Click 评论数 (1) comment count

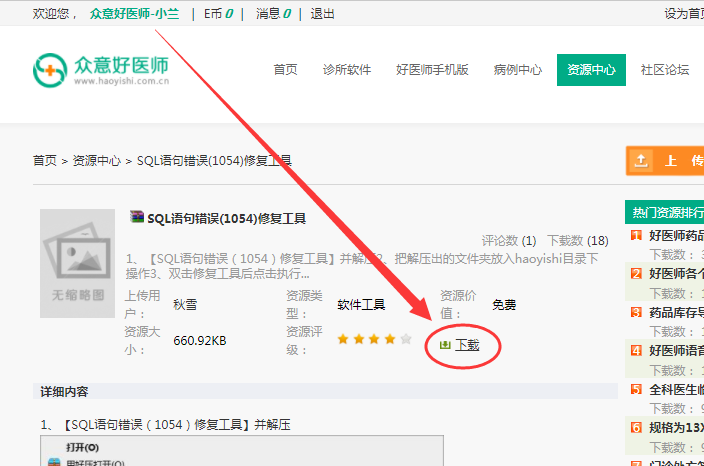coord(509,241)
